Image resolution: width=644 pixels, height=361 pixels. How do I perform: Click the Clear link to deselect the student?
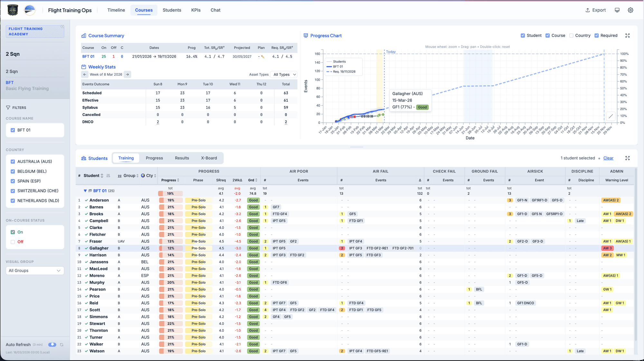click(608, 158)
